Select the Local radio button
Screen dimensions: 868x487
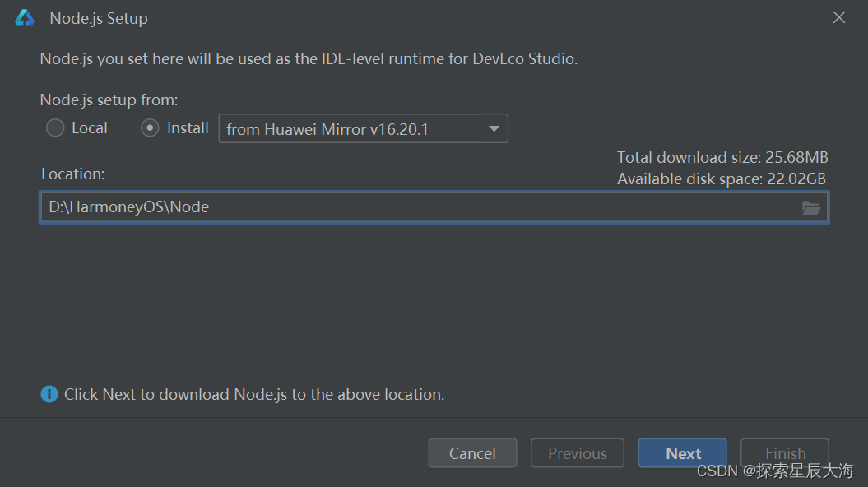(55, 128)
